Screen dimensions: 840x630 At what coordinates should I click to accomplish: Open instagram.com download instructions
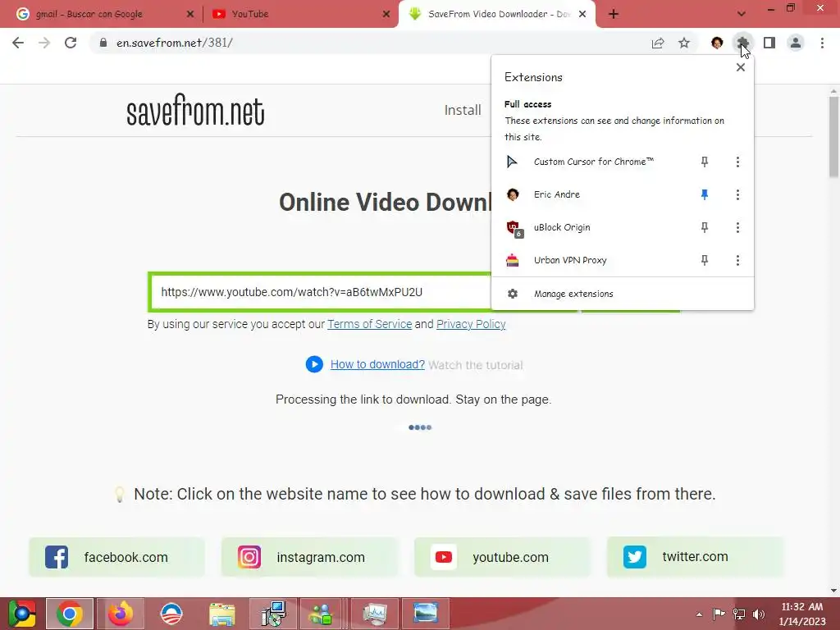pyautogui.click(x=309, y=557)
